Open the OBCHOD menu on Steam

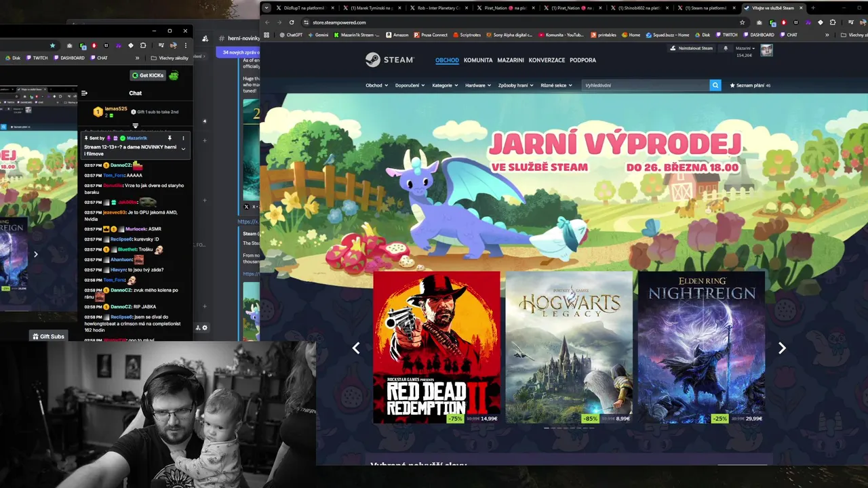click(x=447, y=60)
